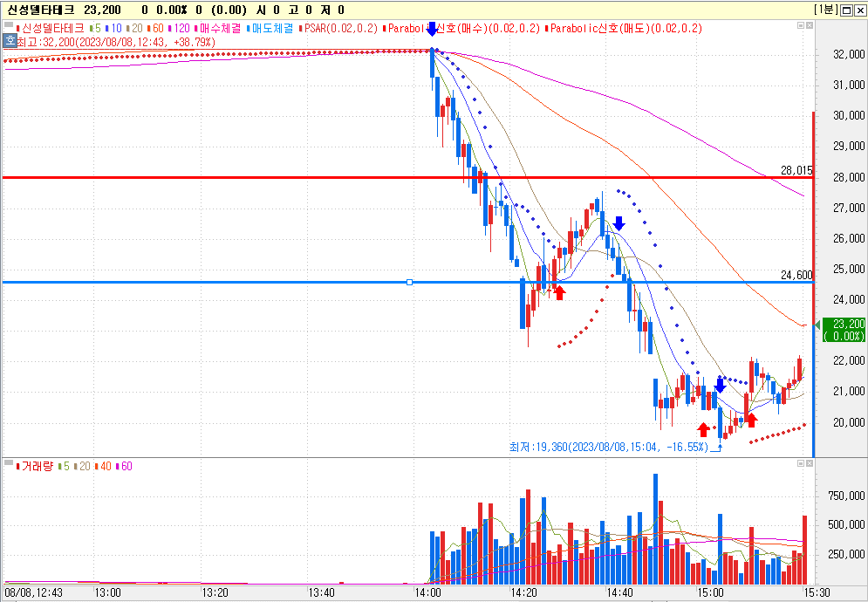Click the 14:00 time axis label

tap(428, 592)
